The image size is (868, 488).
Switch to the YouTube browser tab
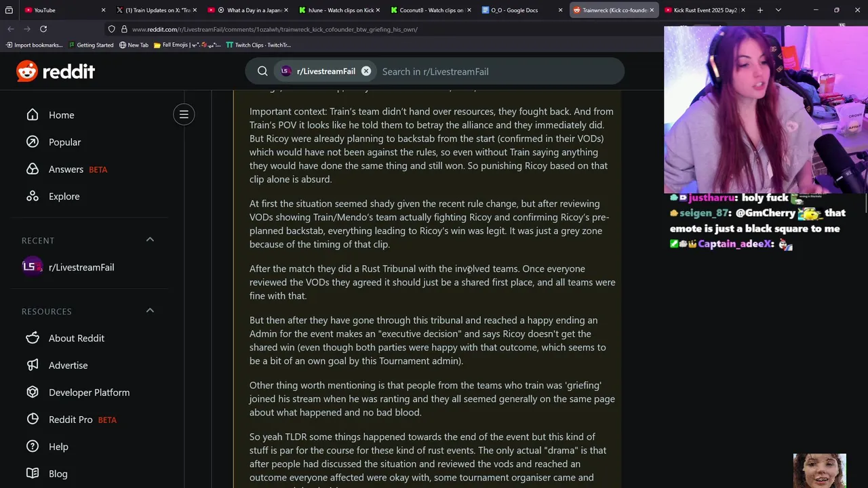64,10
